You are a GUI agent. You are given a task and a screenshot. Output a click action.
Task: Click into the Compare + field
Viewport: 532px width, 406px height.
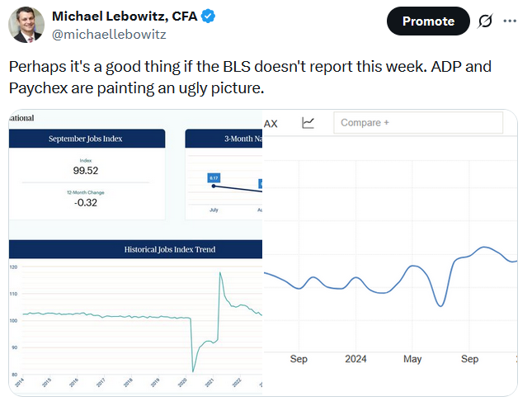pos(418,123)
